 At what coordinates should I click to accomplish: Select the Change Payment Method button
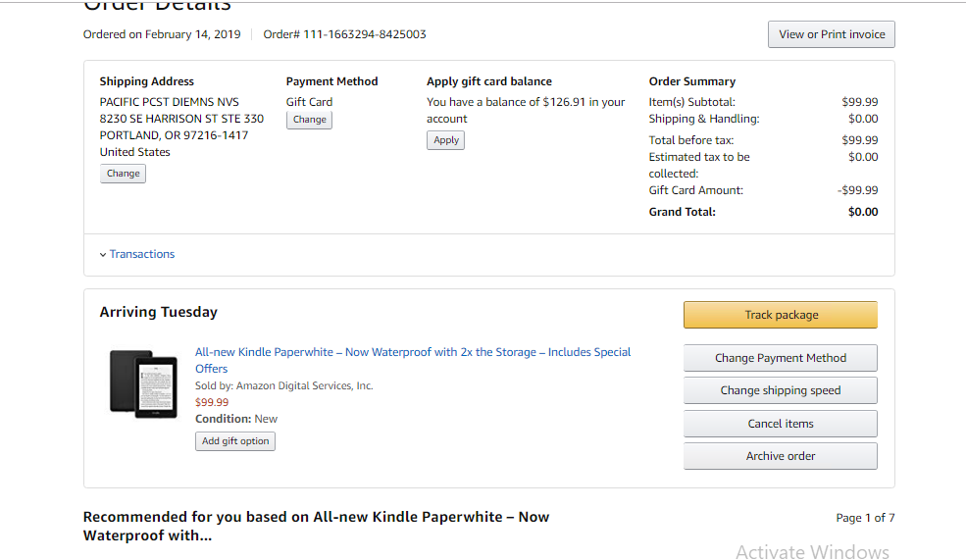(780, 358)
